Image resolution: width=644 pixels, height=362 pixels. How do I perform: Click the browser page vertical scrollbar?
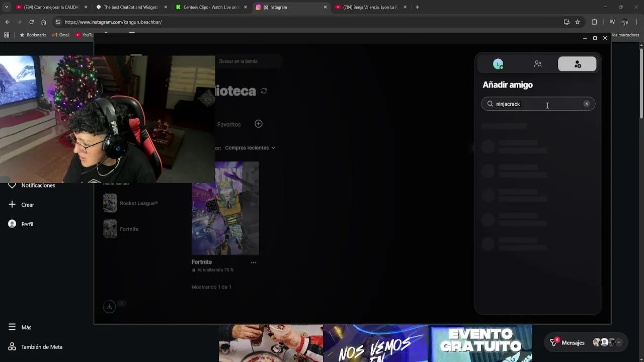(641, 83)
